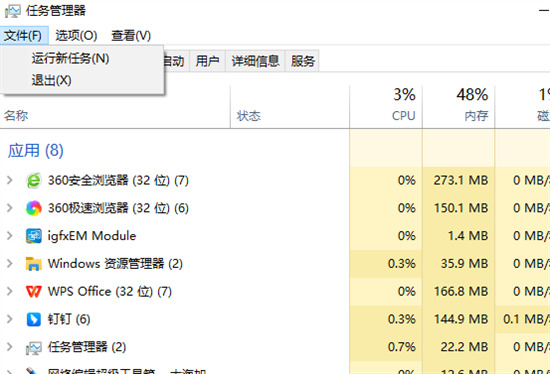Click the 0.7% CPU value for 任务管理器
Screen dimensions: 550x374
(402, 347)
